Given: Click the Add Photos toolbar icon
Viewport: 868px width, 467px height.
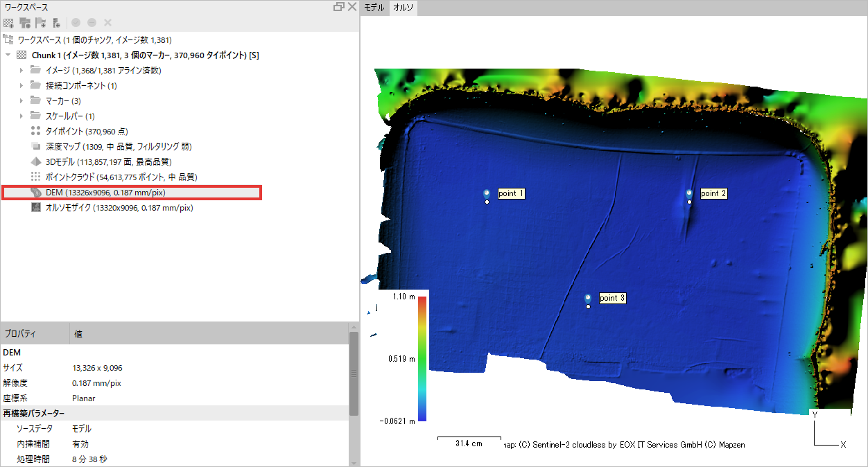Looking at the screenshot, I should 25,23.
